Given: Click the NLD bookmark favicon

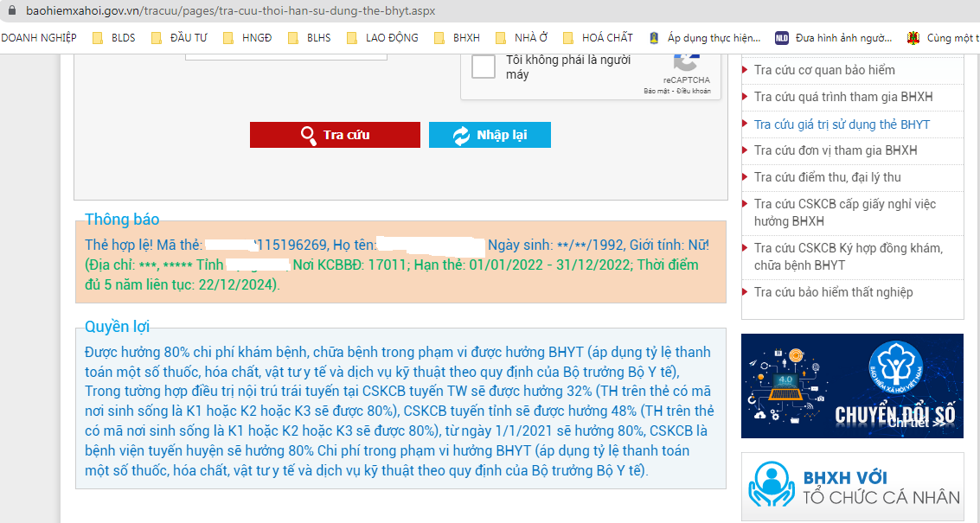Looking at the screenshot, I should click(x=782, y=38).
